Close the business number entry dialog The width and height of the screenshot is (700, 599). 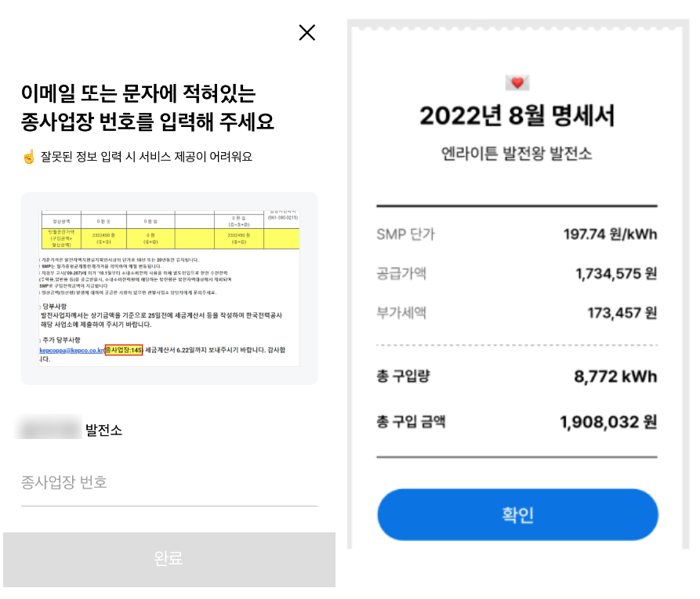pos(307,32)
